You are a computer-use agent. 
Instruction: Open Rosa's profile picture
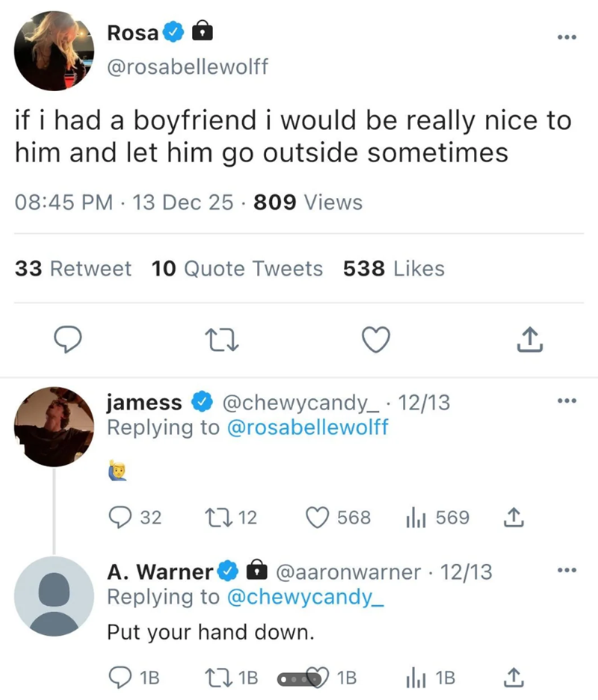(53, 50)
